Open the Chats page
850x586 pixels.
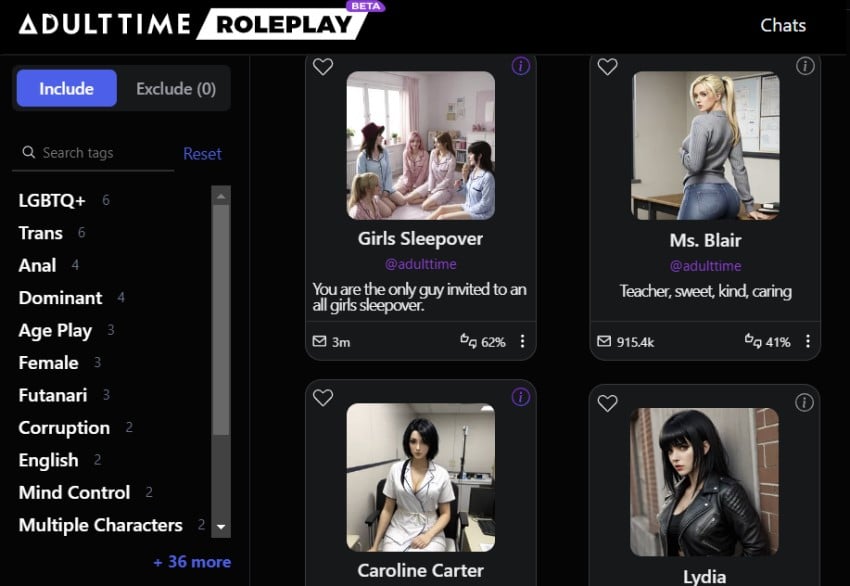(782, 26)
